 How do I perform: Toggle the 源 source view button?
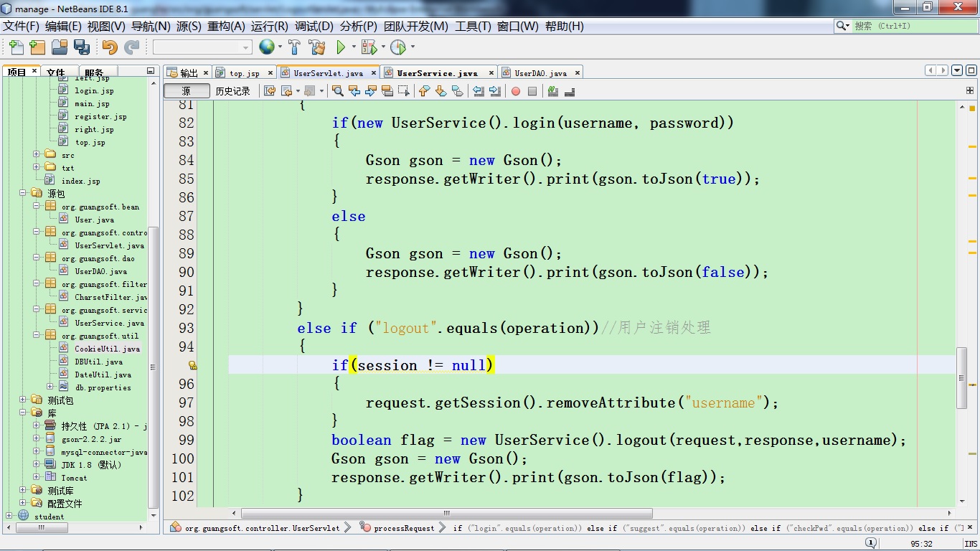pos(186,91)
